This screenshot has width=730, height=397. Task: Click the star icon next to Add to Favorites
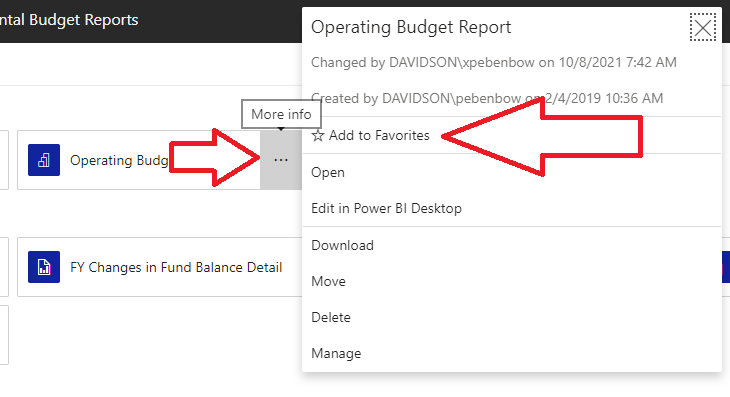pyautogui.click(x=318, y=136)
